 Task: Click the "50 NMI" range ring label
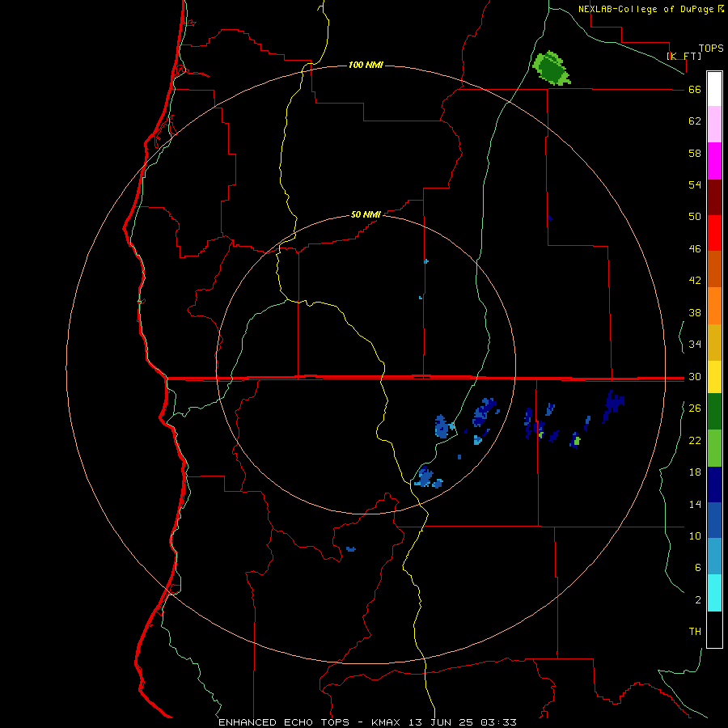tap(366, 214)
